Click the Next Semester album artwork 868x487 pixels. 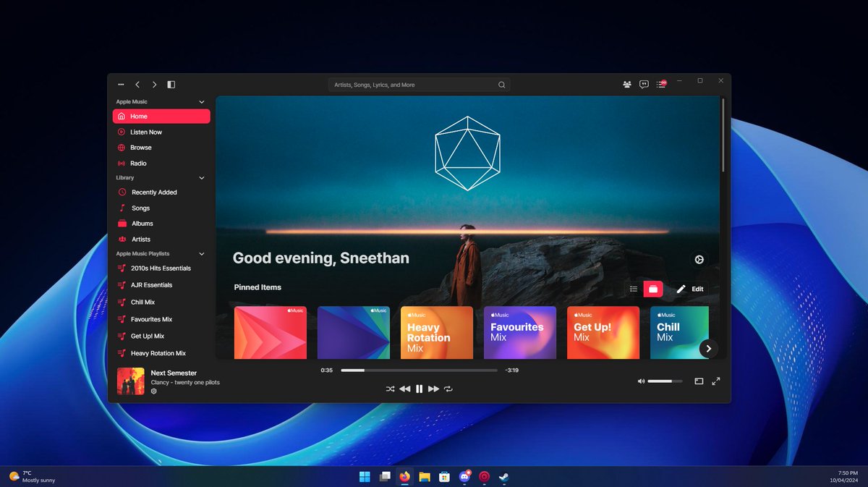[131, 381]
